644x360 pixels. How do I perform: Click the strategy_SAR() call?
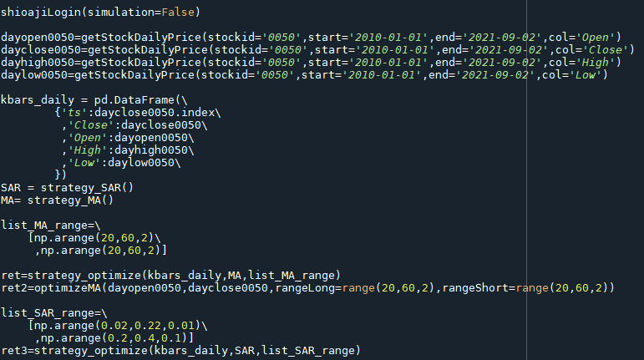[x=87, y=188]
